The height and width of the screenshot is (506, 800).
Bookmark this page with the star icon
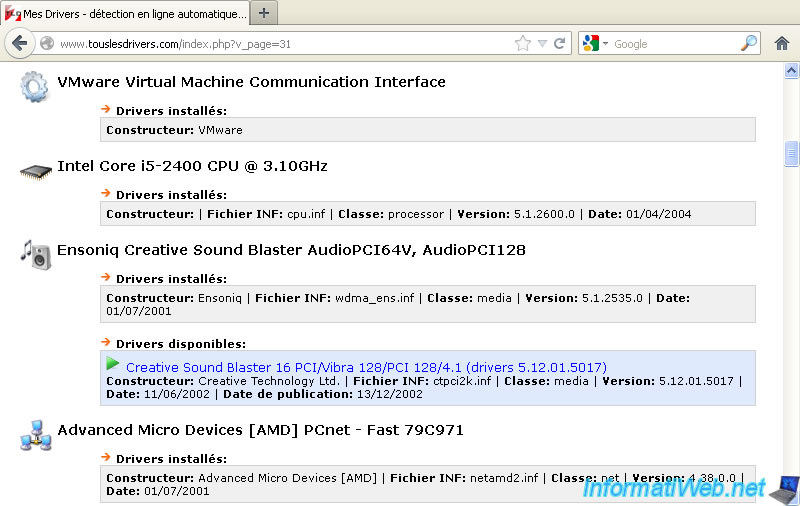tap(523, 43)
